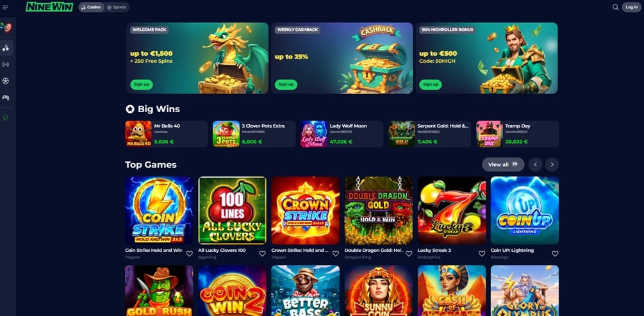Open the hamburger menu icon

pyautogui.click(x=5, y=8)
